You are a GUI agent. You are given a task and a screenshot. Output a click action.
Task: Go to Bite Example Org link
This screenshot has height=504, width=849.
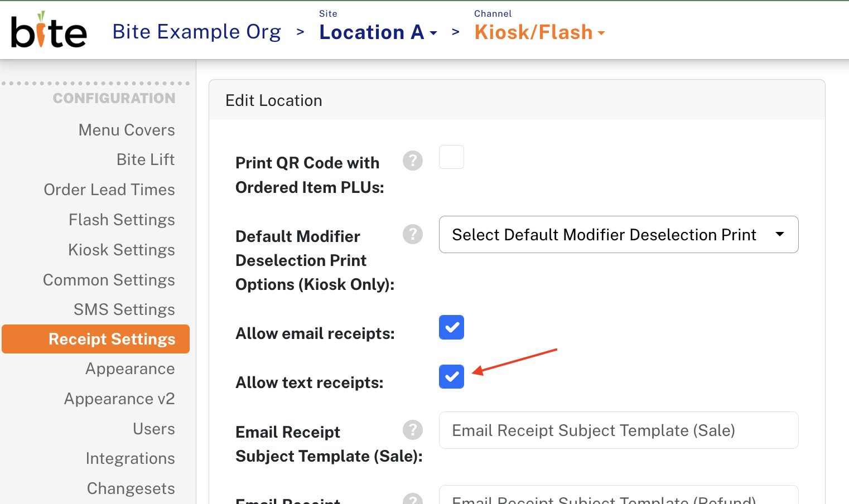coord(196,32)
